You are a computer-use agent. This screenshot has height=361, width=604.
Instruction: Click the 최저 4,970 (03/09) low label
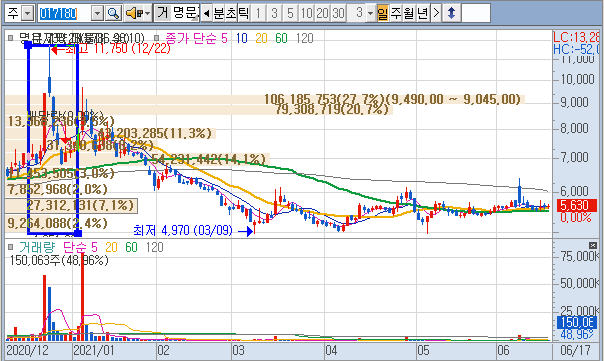point(183,230)
